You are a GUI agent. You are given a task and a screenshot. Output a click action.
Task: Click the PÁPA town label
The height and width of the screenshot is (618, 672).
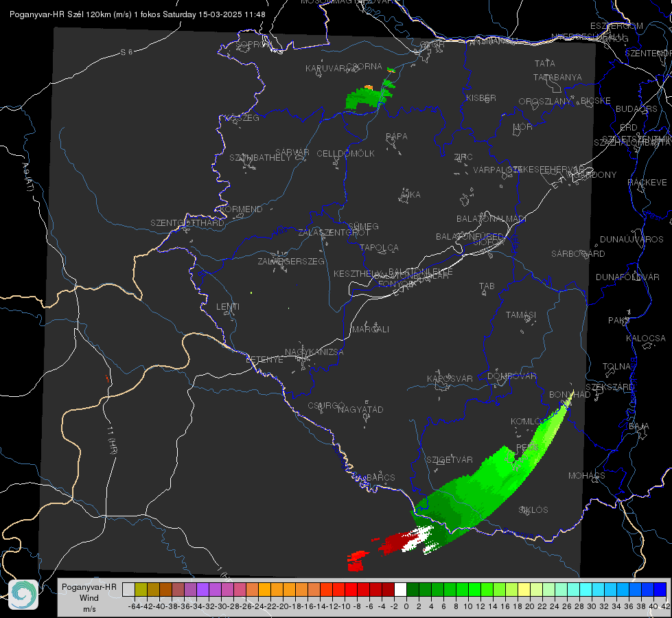point(397,137)
